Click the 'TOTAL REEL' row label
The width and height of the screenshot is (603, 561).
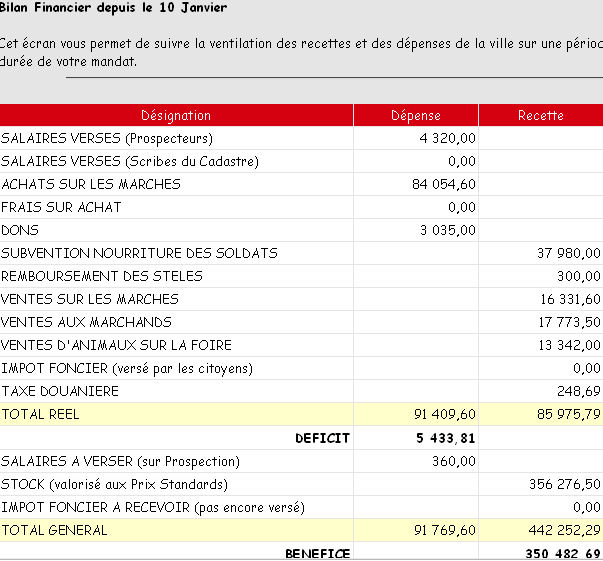[x=40, y=415]
